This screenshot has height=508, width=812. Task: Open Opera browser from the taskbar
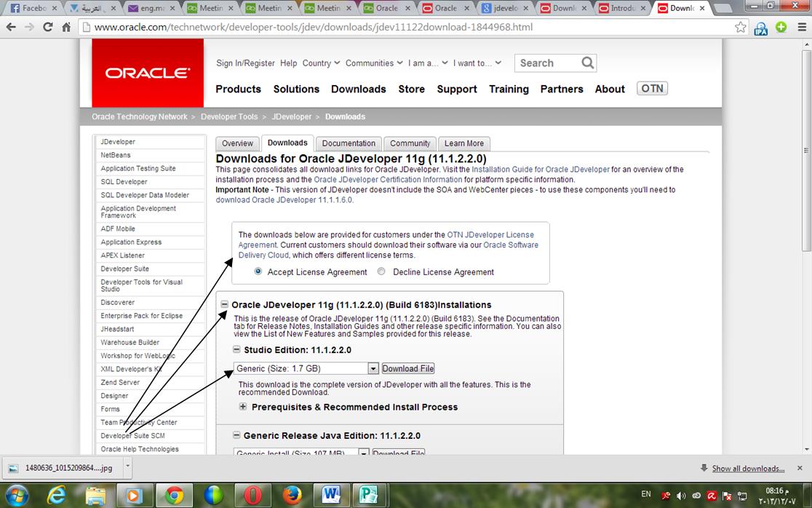pyautogui.click(x=252, y=496)
